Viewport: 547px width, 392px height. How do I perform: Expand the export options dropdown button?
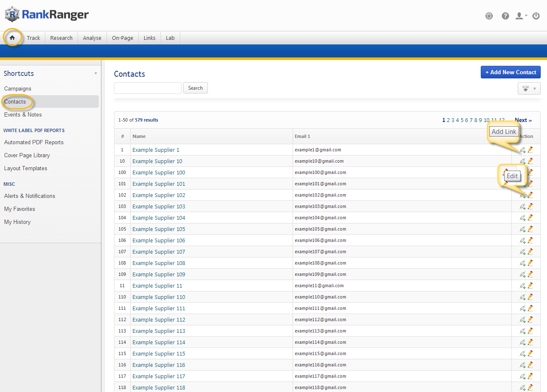(529, 88)
